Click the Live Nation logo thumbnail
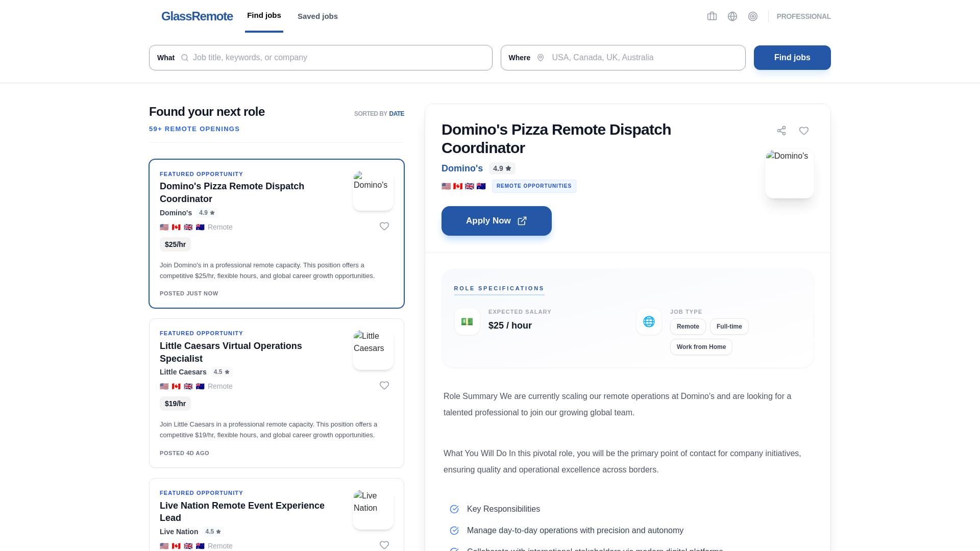Image resolution: width=980 pixels, height=551 pixels. pyautogui.click(x=373, y=509)
